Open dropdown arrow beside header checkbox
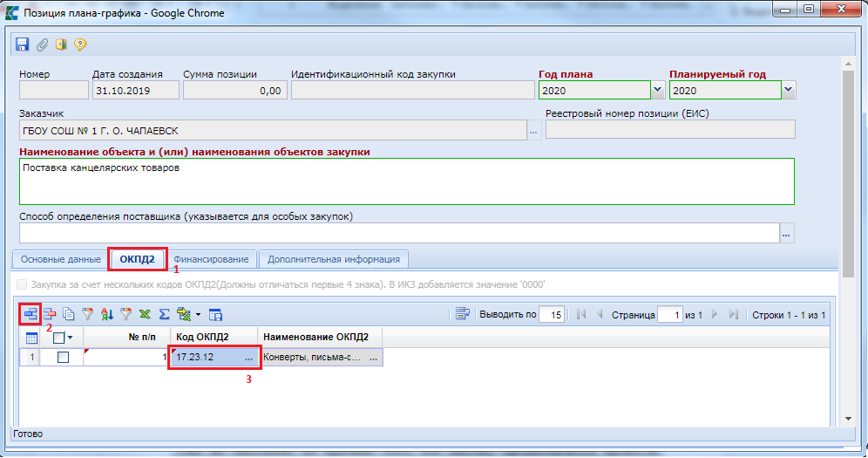868x458 pixels. pos(71,338)
